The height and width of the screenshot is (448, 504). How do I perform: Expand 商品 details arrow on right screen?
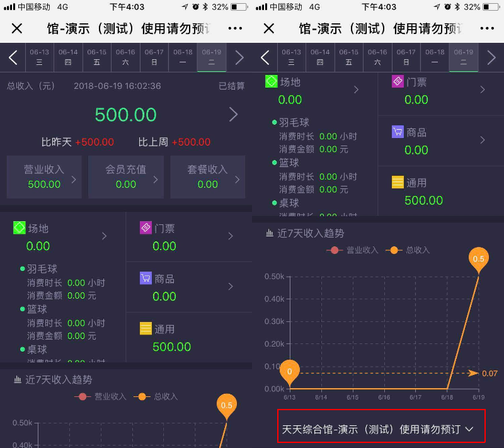[x=483, y=140]
